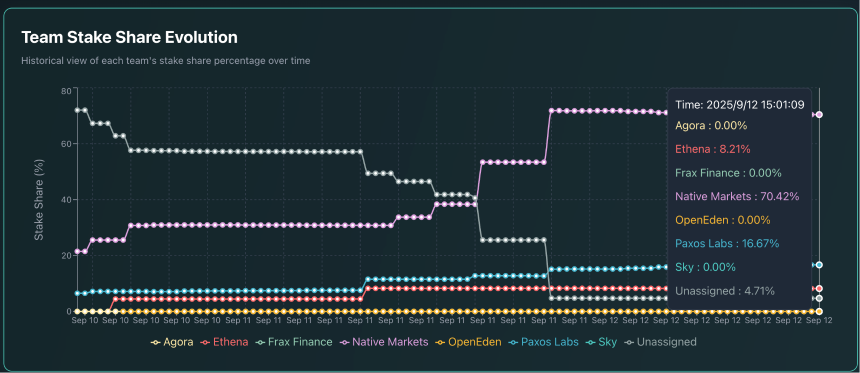Select last Native Markets point at 70.42%
This screenshot has height=373, width=860.
coord(819,115)
